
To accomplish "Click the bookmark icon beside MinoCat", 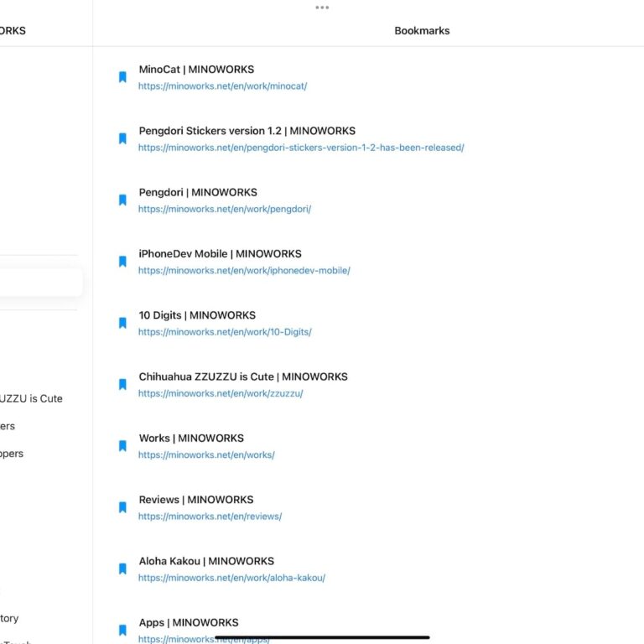I will click(122, 77).
